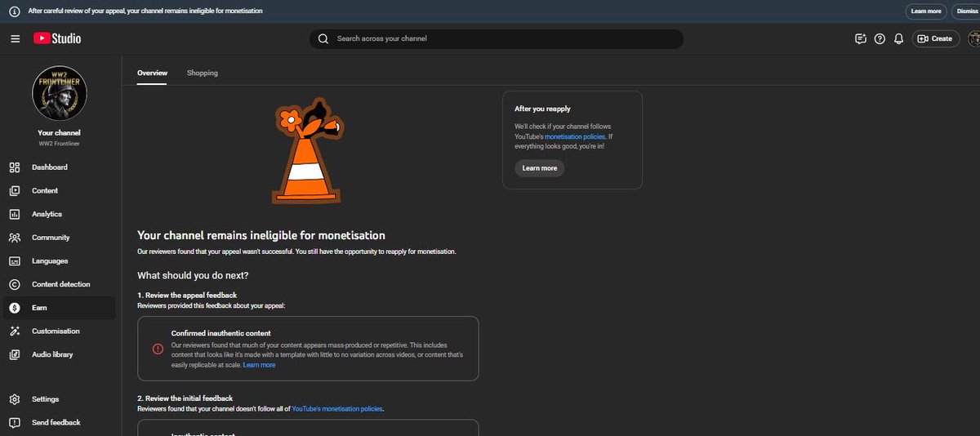The height and width of the screenshot is (436, 980).
Task: Open Dashboard icon in sidebar
Action: pos(15,167)
